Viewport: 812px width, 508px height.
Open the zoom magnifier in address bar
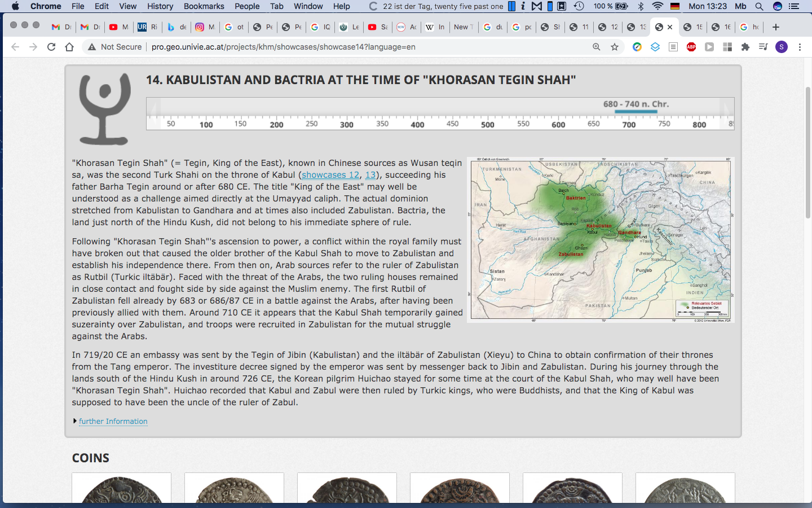tap(596, 47)
